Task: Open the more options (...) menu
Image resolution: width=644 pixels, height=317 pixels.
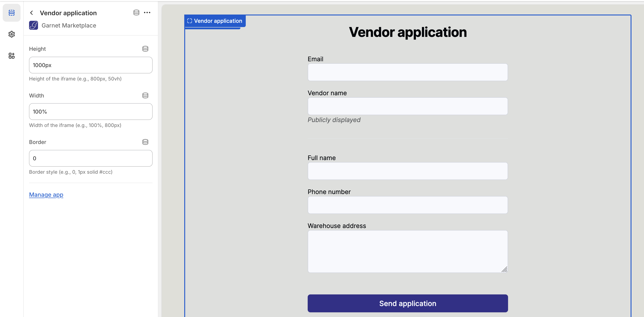Action: [148, 13]
